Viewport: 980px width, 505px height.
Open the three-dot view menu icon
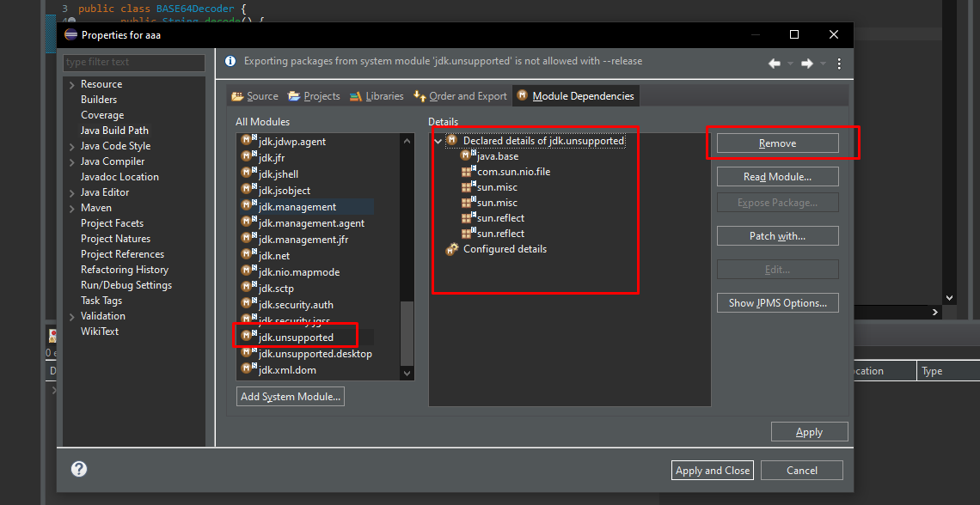(839, 63)
